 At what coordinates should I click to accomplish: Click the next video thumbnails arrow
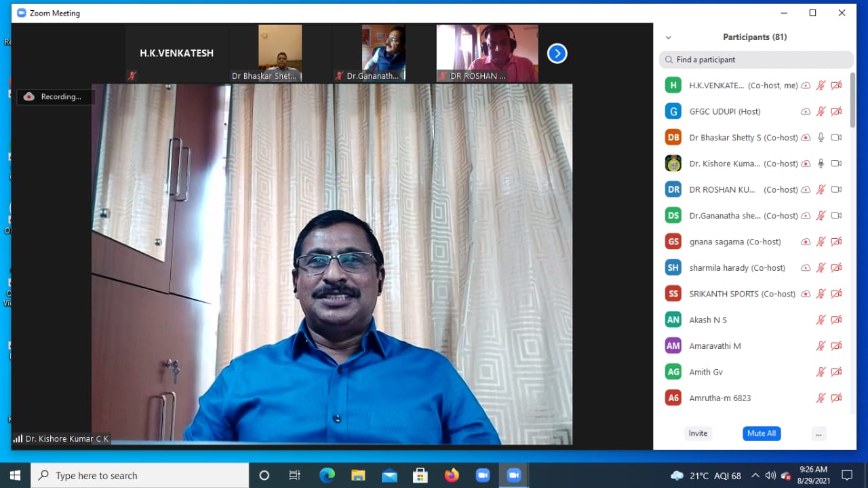point(557,54)
